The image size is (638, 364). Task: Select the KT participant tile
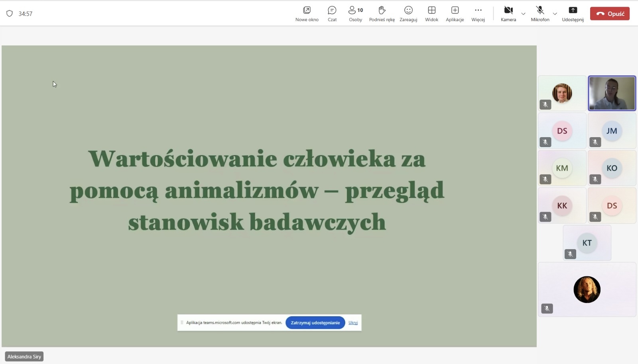point(587,243)
